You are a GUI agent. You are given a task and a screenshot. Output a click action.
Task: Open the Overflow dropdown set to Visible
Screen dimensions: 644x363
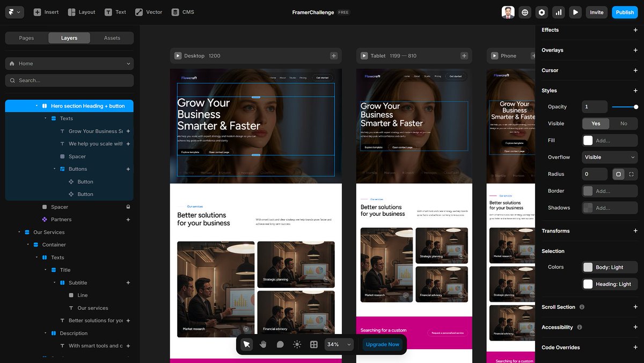(x=609, y=157)
